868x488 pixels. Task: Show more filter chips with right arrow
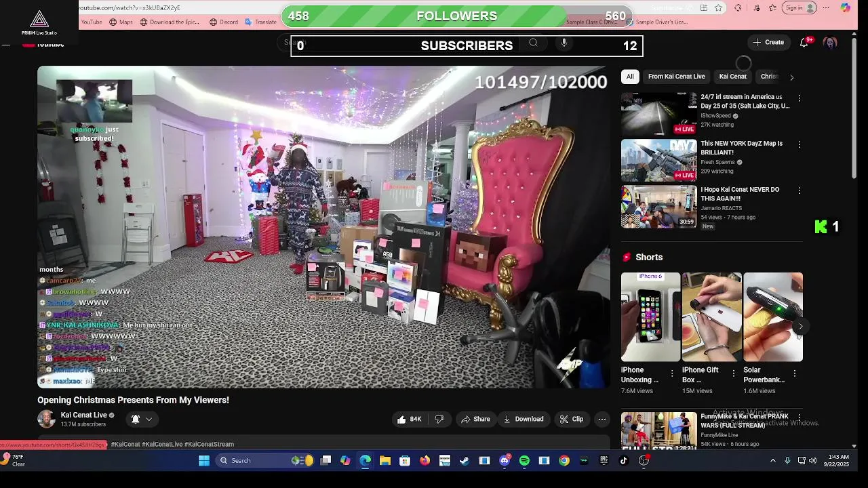click(x=791, y=77)
